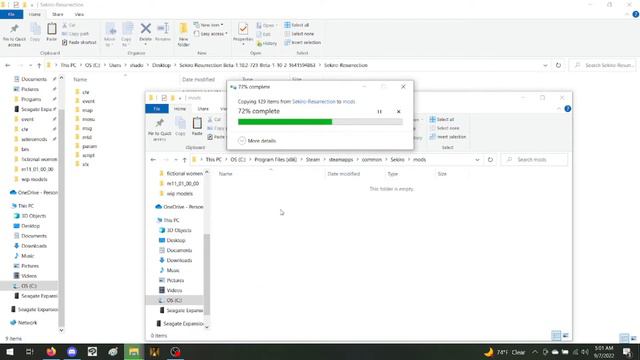Click Paste in mods window ribbon
The width and height of the screenshot is (640, 360).
pyautogui.click(x=197, y=127)
